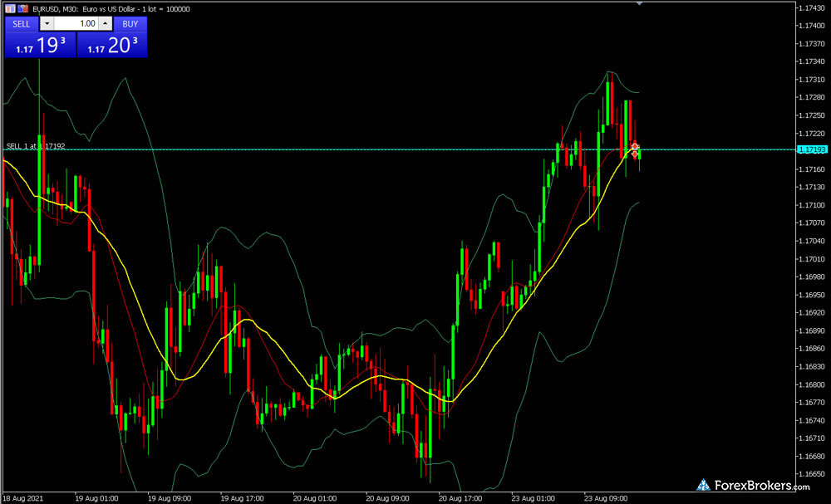Click the lower red trade marker on the chart
The width and height of the screenshot is (831, 504).
coord(635,154)
